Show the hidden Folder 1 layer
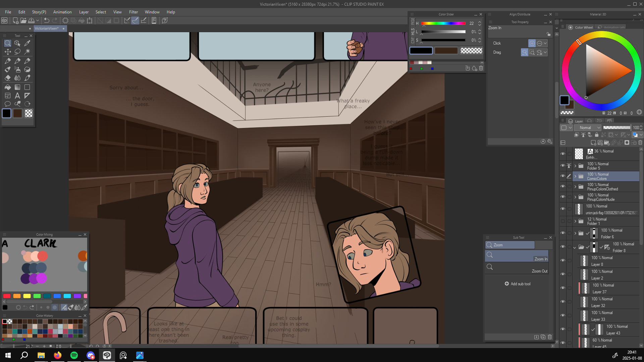The image size is (644, 362). 563,221
